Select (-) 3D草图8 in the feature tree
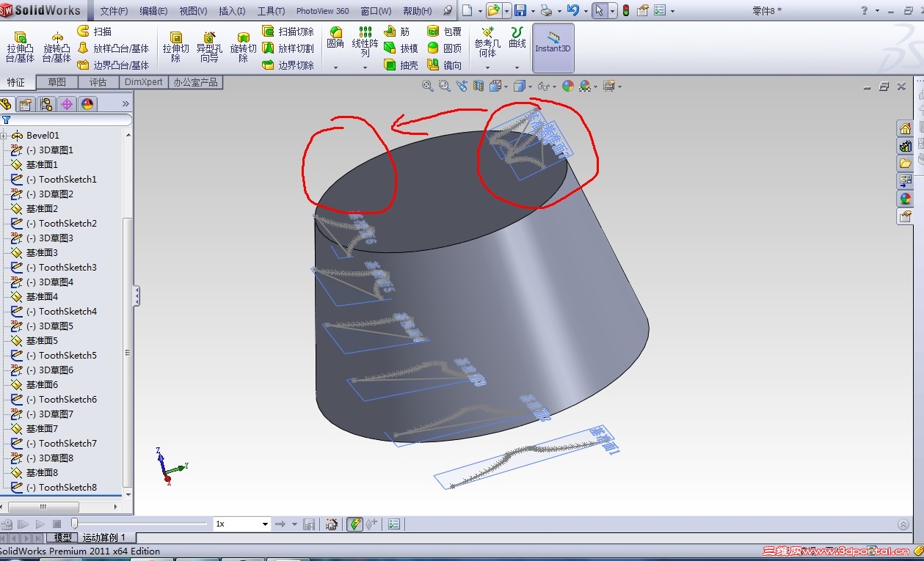 tap(50, 458)
